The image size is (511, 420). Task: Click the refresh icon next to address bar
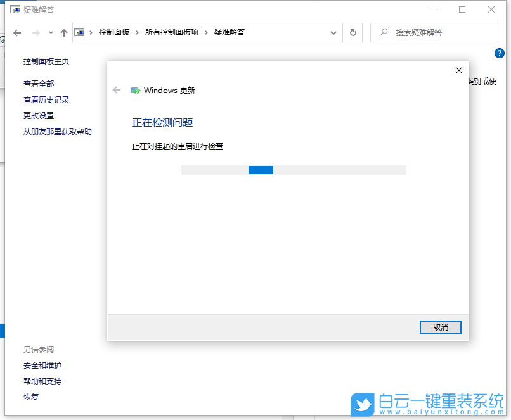(x=353, y=32)
